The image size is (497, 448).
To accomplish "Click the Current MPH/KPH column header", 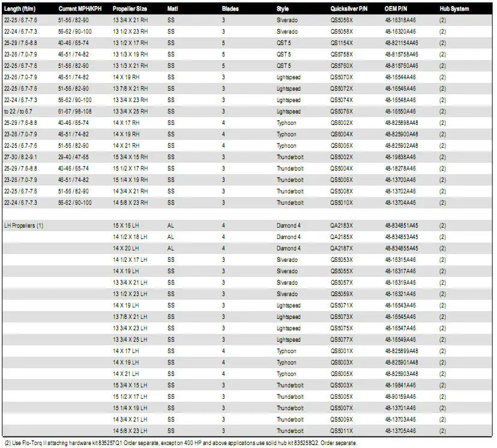I will pos(80,9).
